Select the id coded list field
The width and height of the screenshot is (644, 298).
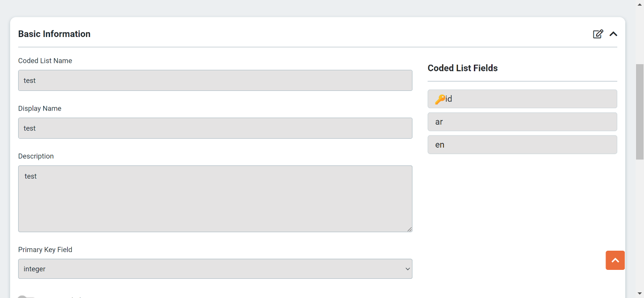(x=522, y=99)
